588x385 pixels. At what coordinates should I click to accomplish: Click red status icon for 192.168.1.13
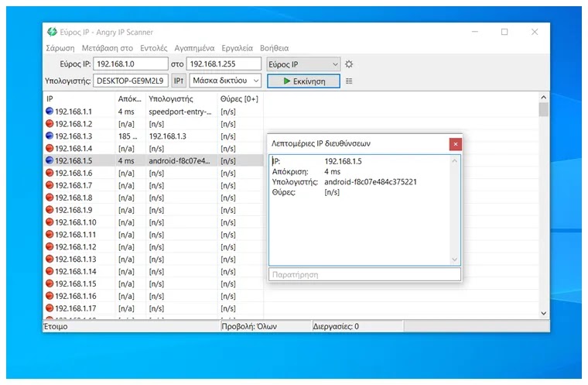pos(49,260)
